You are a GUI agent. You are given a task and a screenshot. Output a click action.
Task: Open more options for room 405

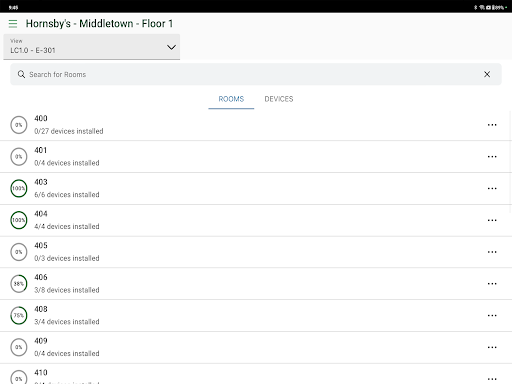click(492, 252)
